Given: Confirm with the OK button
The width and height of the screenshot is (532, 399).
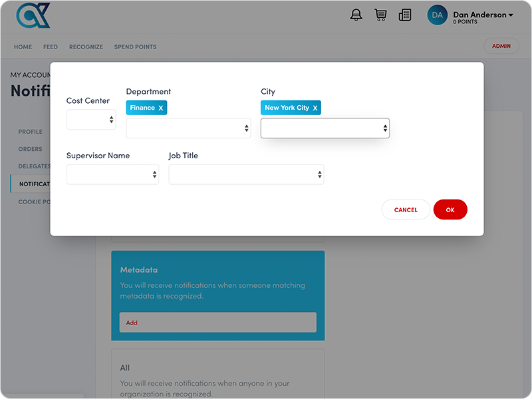Looking at the screenshot, I should pyautogui.click(x=450, y=209).
